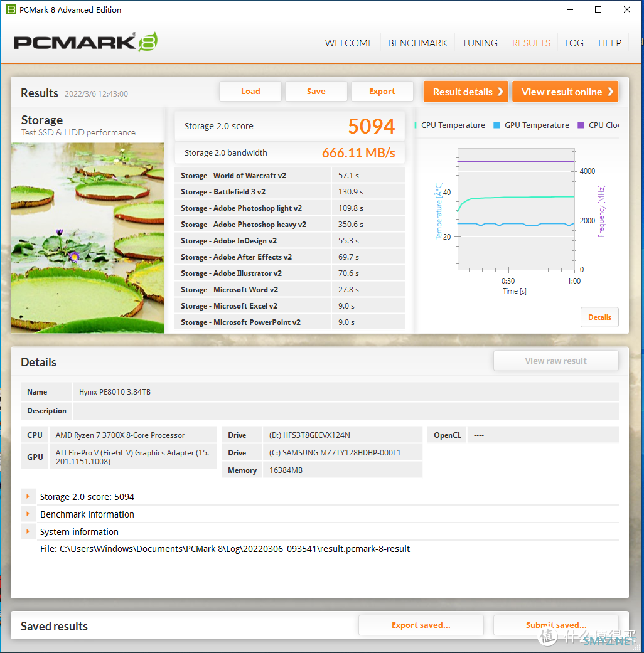Select Storage - Adobe InDesign v2 row
The image size is (644, 653).
[290, 241]
